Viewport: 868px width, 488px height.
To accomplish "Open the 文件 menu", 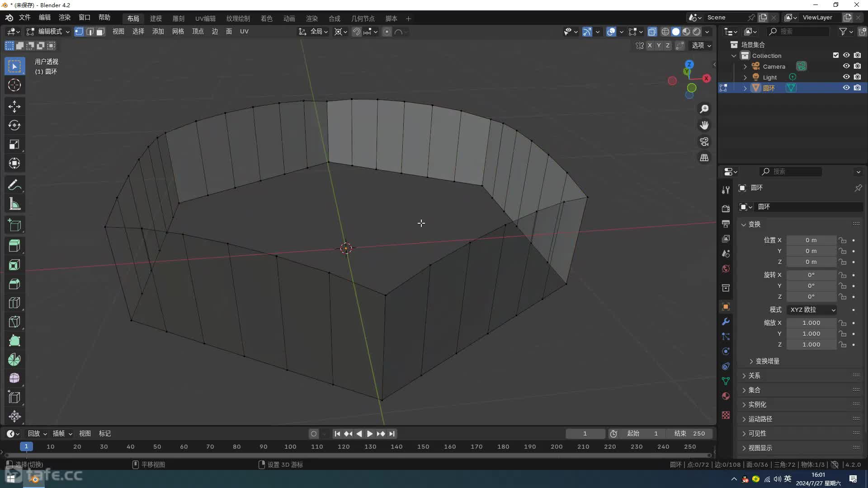I will click(x=24, y=18).
